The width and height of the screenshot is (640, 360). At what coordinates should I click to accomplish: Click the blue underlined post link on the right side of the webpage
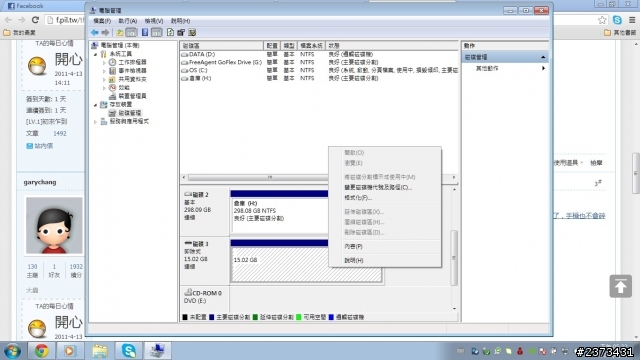[x=579, y=216]
